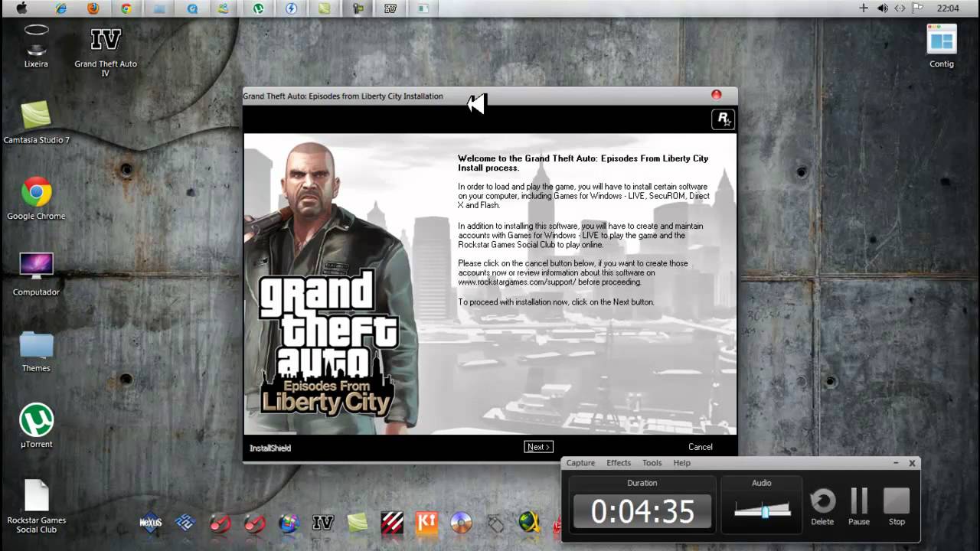Minimize the Camtasia Recorder panel
The height and width of the screenshot is (551, 980).
[x=896, y=463]
